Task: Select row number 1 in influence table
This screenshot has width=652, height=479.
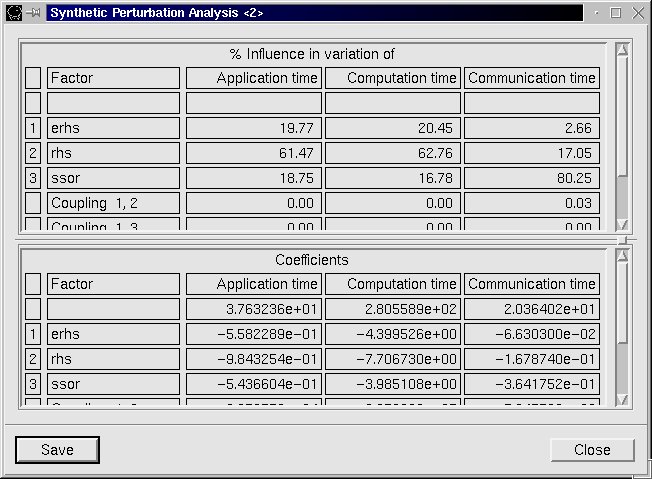Action: pyautogui.click(x=33, y=128)
